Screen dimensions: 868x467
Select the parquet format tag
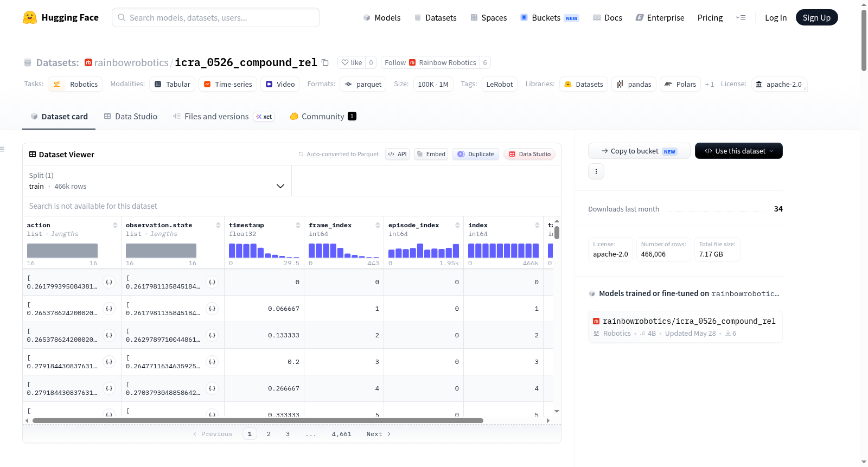click(363, 84)
